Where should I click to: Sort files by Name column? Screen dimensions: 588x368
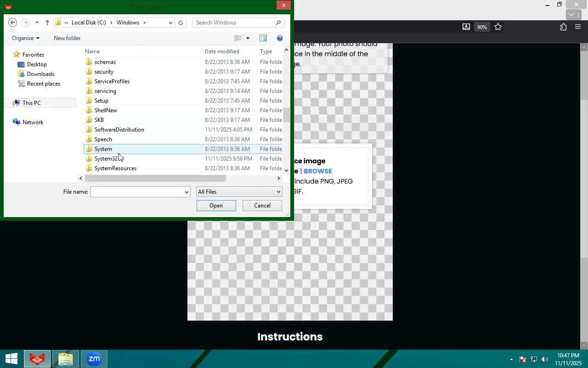coord(92,52)
